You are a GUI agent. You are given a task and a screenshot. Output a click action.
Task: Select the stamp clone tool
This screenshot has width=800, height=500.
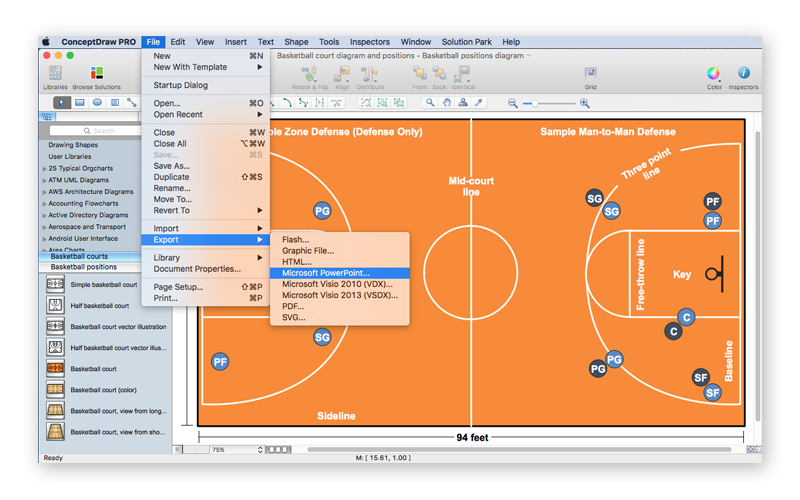point(463,103)
